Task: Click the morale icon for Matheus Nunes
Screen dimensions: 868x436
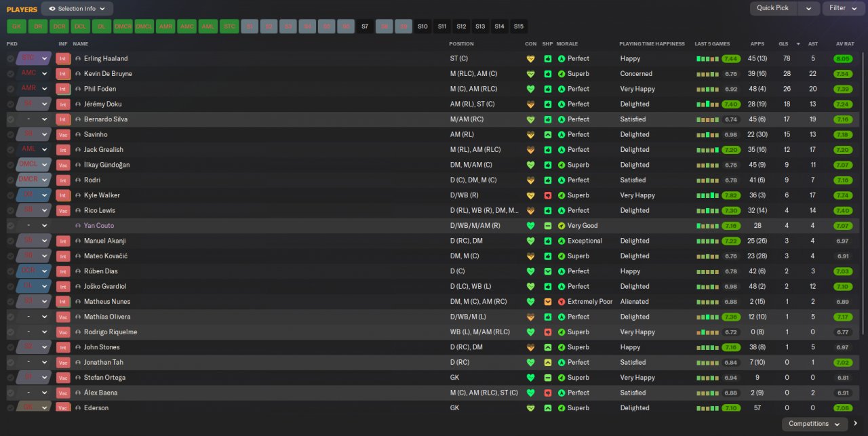Action: [561, 302]
